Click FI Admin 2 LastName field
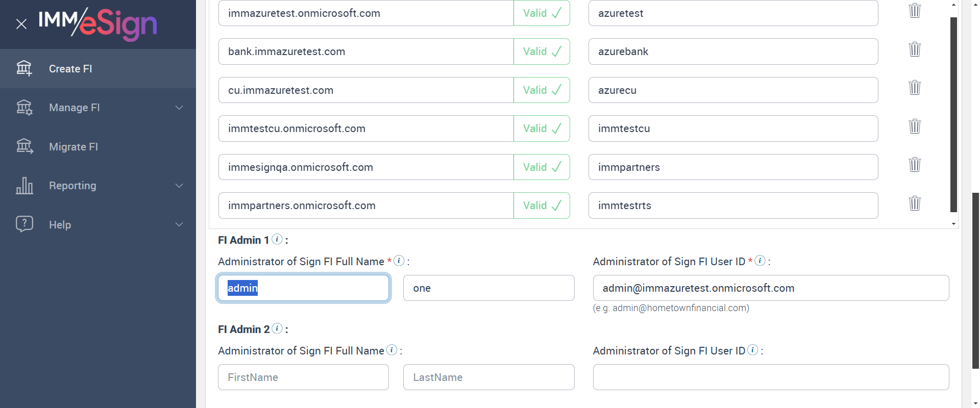Viewport: 980px width, 408px height. [488, 377]
